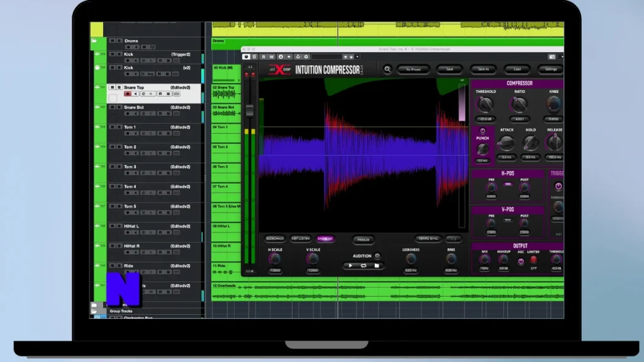644x362 pixels.
Task: Toggle the Punch power button
Action: click(x=482, y=131)
